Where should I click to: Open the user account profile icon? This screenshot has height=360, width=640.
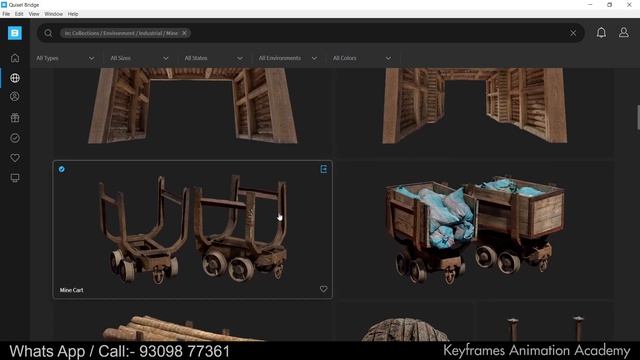click(x=623, y=33)
